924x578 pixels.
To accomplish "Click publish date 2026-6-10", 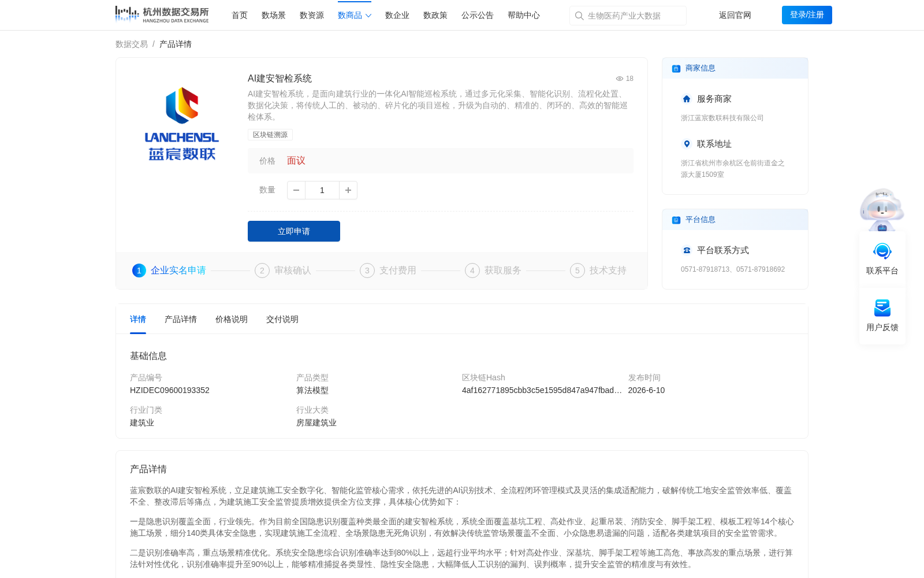I will coord(646,390).
